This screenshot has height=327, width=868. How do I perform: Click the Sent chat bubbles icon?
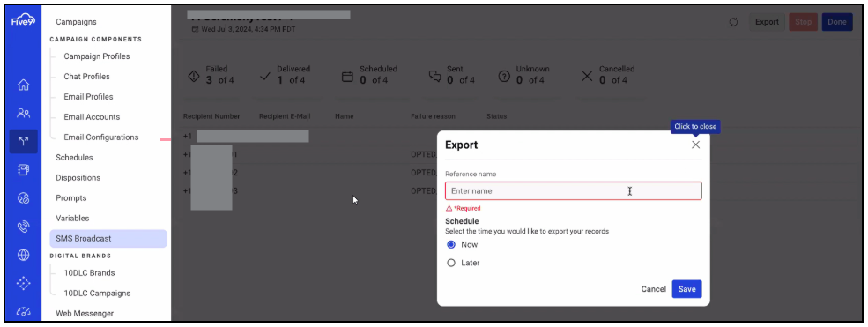[434, 77]
